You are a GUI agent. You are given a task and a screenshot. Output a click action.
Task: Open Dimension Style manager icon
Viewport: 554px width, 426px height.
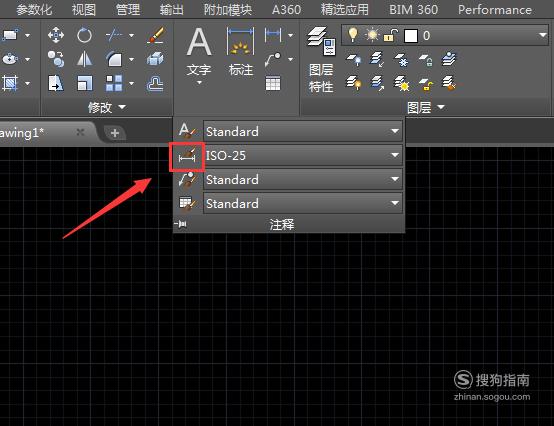pos(187,156)
